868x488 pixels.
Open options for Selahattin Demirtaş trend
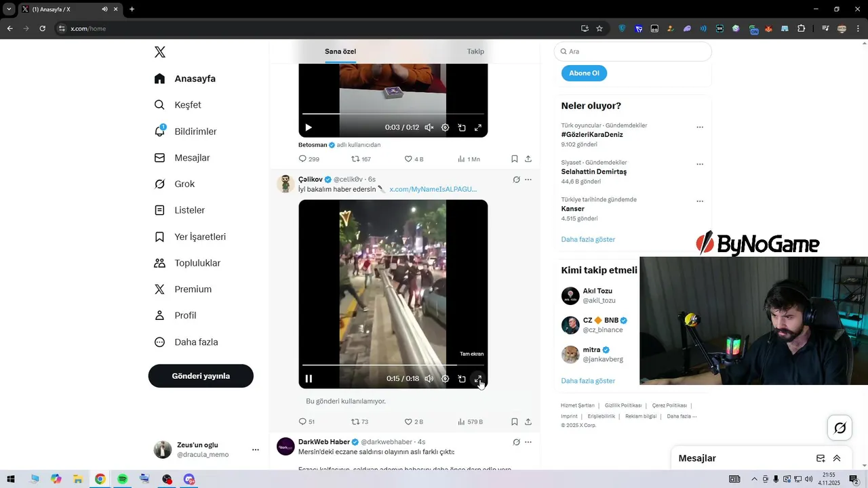700,164
